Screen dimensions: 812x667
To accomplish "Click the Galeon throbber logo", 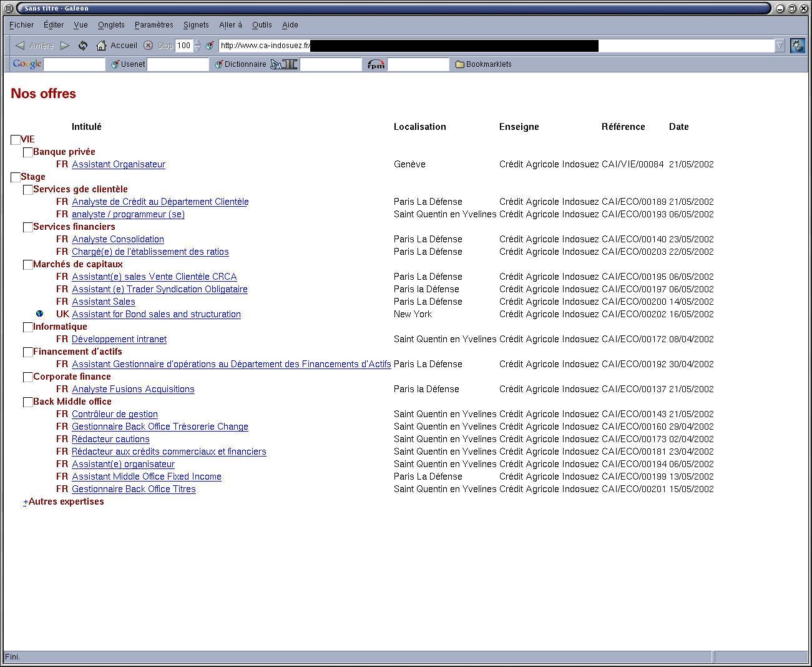I will 798,46.
